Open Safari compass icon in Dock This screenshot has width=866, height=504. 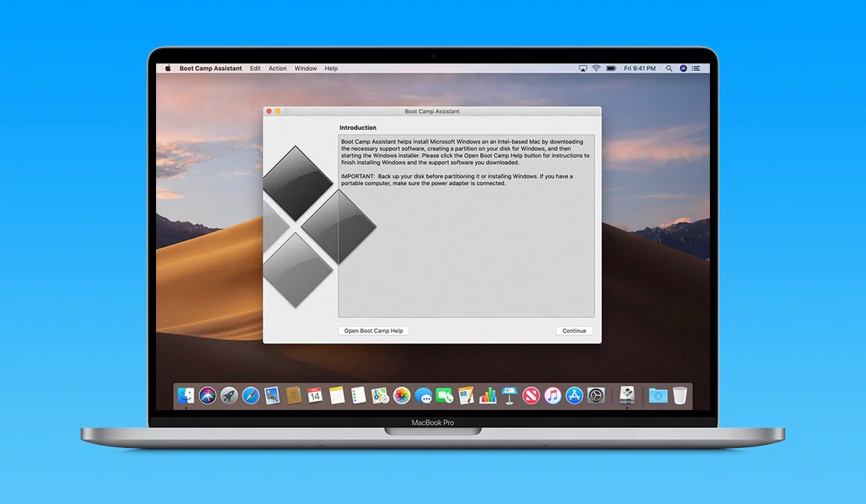(x=250, y=396)
